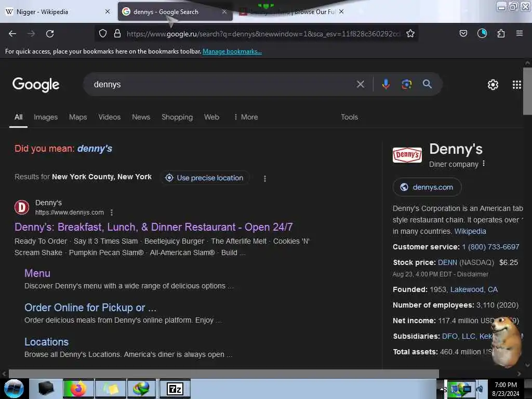Expand the More search filters dropdown
Screen dimensions: 532x399
point(246,117)
